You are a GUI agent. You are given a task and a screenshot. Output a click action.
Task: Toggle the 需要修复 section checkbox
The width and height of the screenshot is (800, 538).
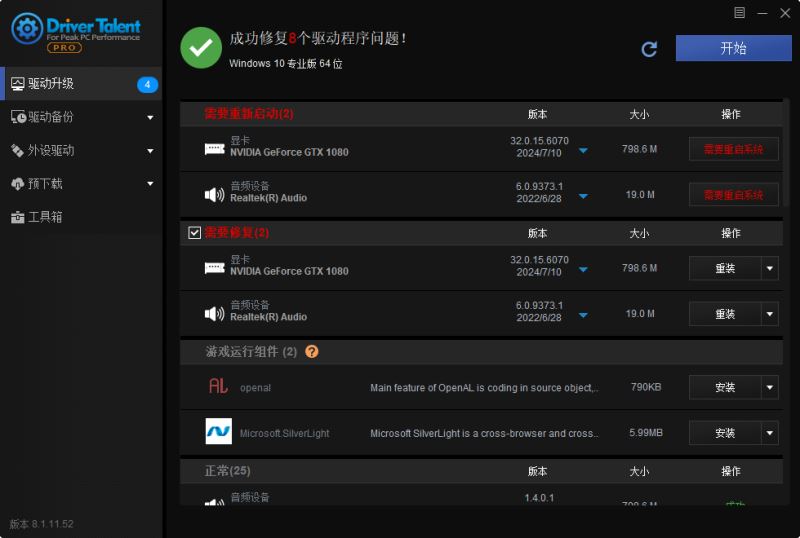pos(194,233)
